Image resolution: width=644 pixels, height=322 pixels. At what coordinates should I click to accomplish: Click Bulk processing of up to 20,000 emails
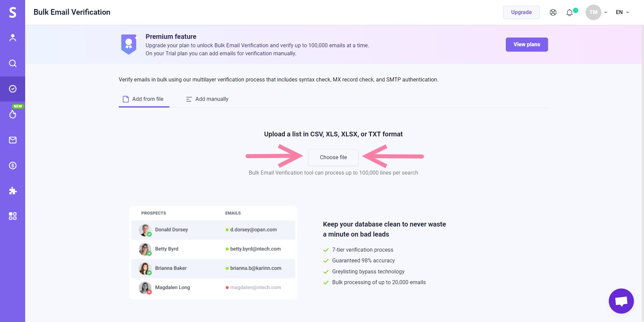(379, 282)
